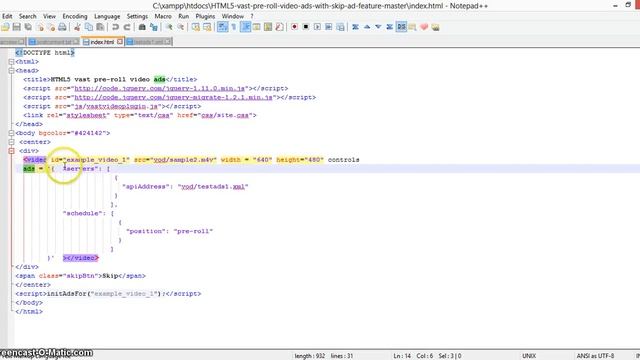Screen dimensions: 640x360
Task: Open the Settings menu
Action: click(x=137, y=16)
